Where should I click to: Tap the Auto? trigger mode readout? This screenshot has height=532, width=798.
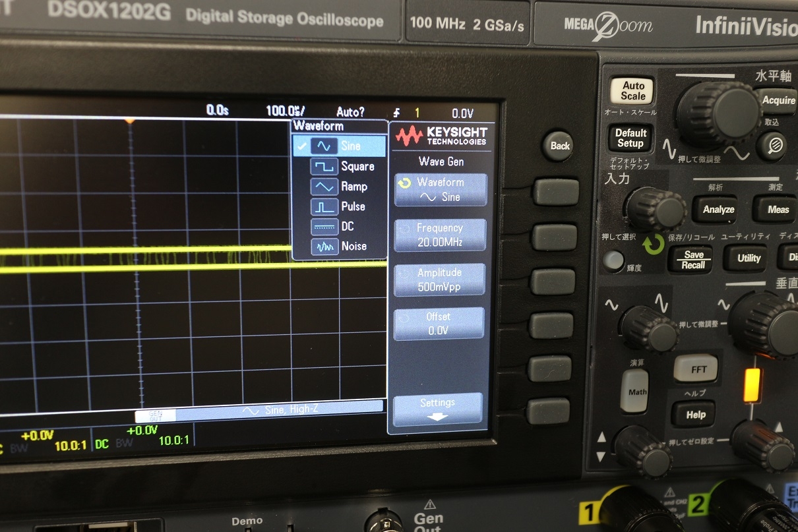pyautogui.click(x=350, y=111)
